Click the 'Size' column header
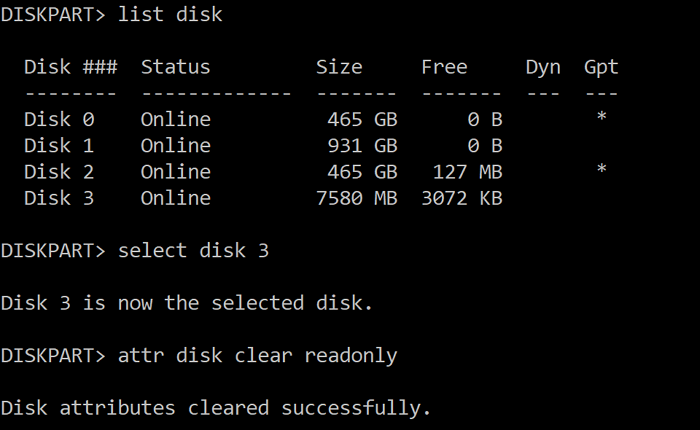 [339, 67]
